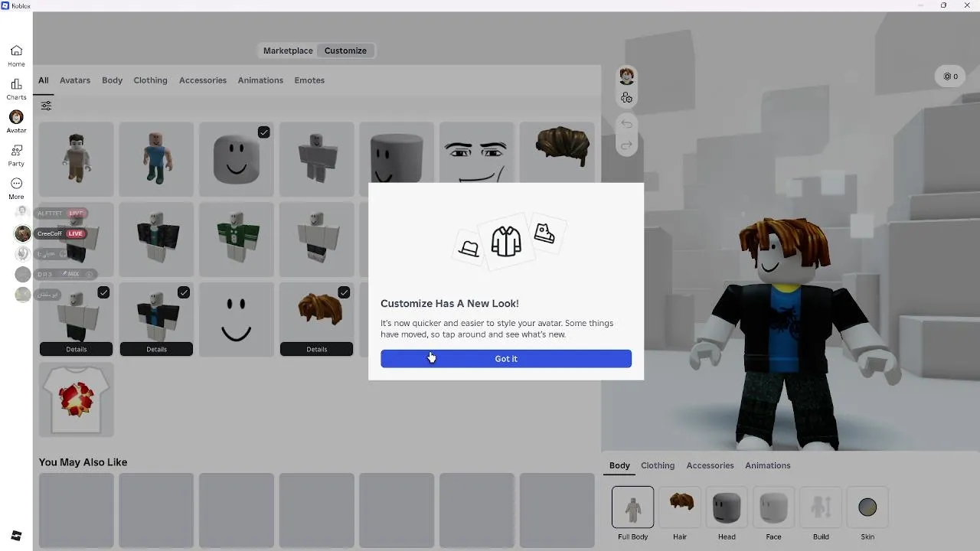
Task: Select the first avatar with brown outfit
Action: click(76, 159)
